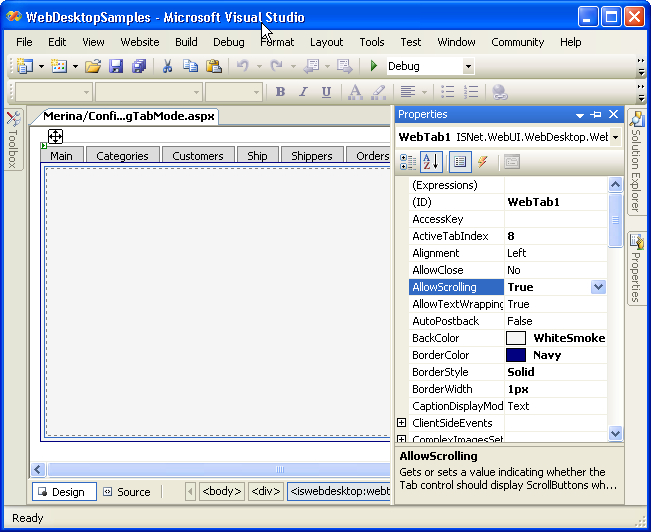Screen dimensions: 651x532
Task: Click the Start Debugging play icon
Action: point(374,66)
